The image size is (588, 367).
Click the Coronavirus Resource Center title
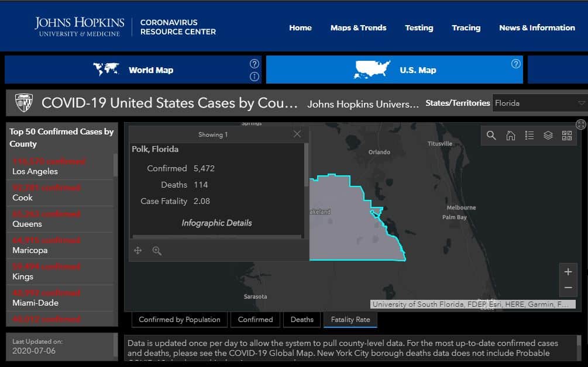[x=178, y=27]
